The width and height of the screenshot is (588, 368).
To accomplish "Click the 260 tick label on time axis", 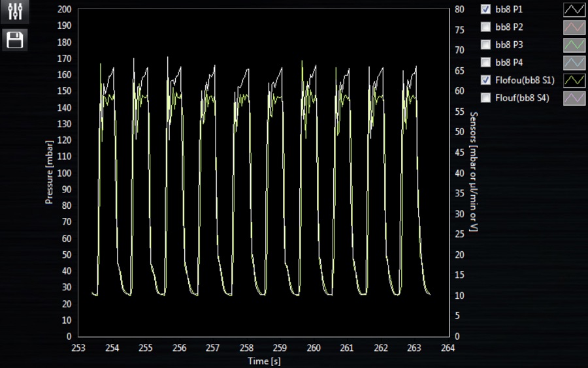I will click(x=314, y=348).
